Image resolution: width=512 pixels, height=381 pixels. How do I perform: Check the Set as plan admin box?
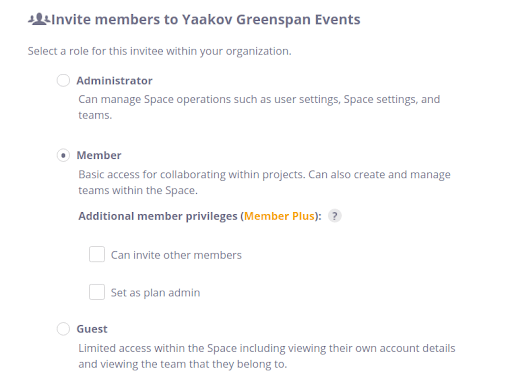pyautogui.click(x=97, y=292)
